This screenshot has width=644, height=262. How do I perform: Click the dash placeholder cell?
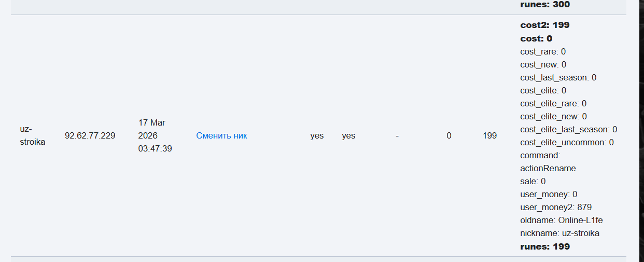[397, 136]
